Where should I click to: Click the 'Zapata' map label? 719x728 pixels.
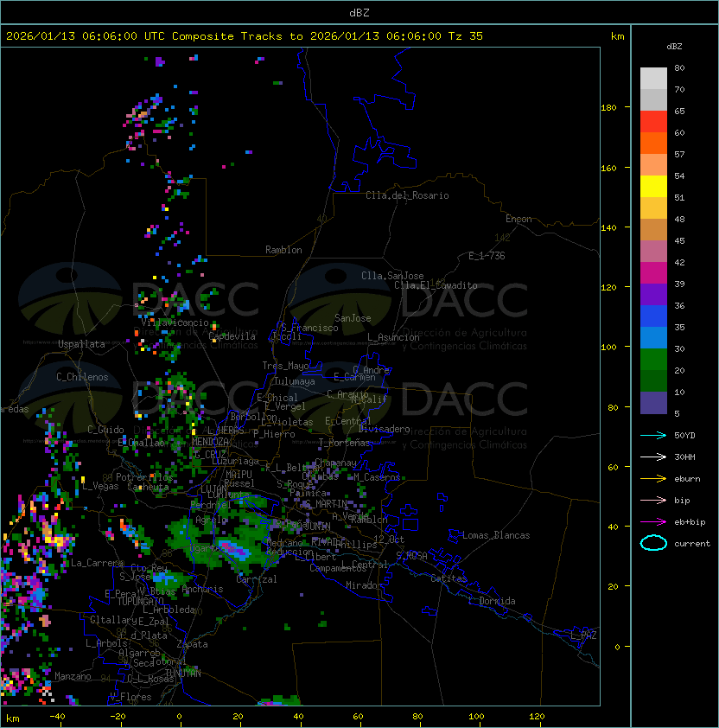[x=192, y=644]
